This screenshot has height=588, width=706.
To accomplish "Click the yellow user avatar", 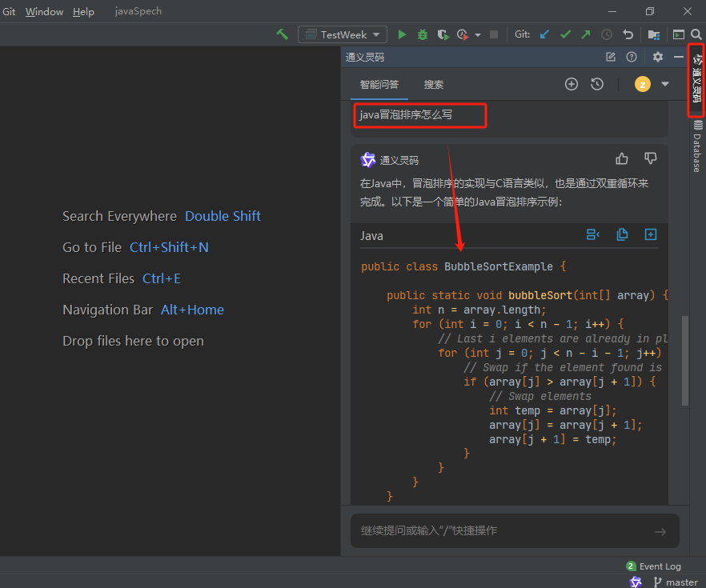I will tap(643, 84).
